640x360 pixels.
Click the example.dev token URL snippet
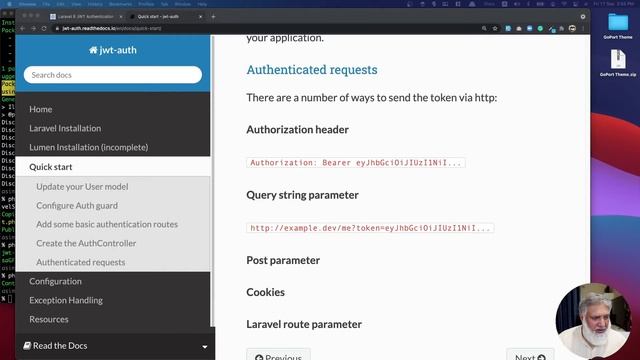[x=370, y=228]
